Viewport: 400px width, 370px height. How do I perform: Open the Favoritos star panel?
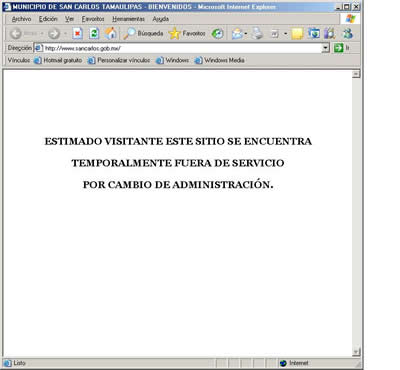[x=187, y=33]
